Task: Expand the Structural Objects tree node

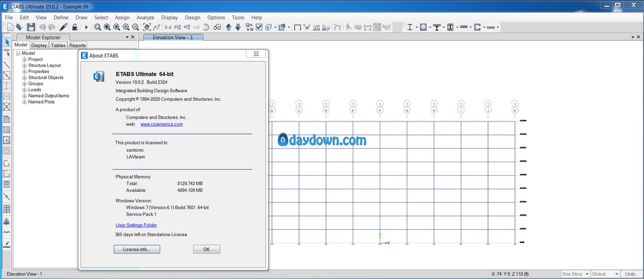Action: click(x=24, y=78)
